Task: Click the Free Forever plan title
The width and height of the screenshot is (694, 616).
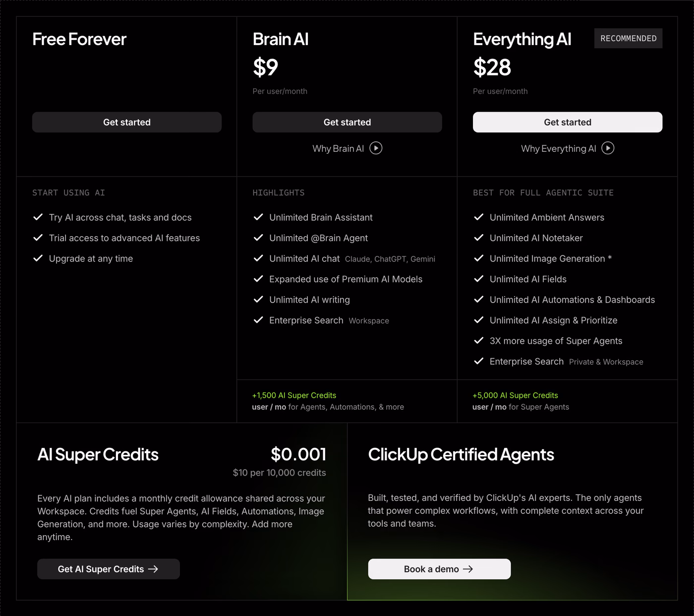Action: pos(79,39)
